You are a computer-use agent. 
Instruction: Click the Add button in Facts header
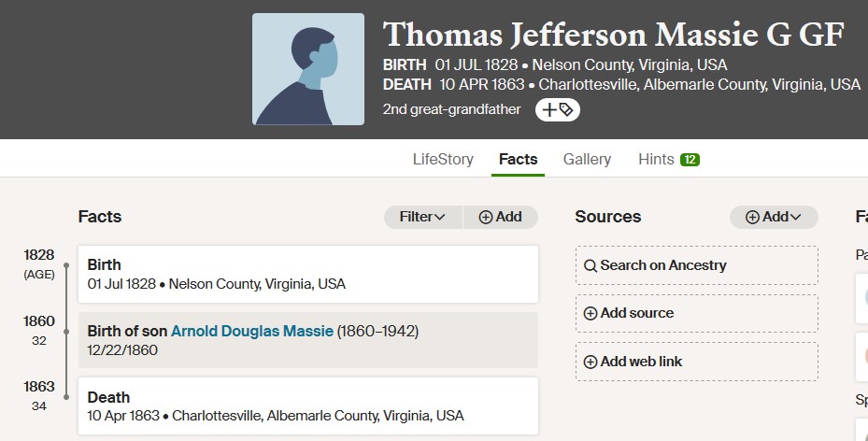(x=501, y=217)
